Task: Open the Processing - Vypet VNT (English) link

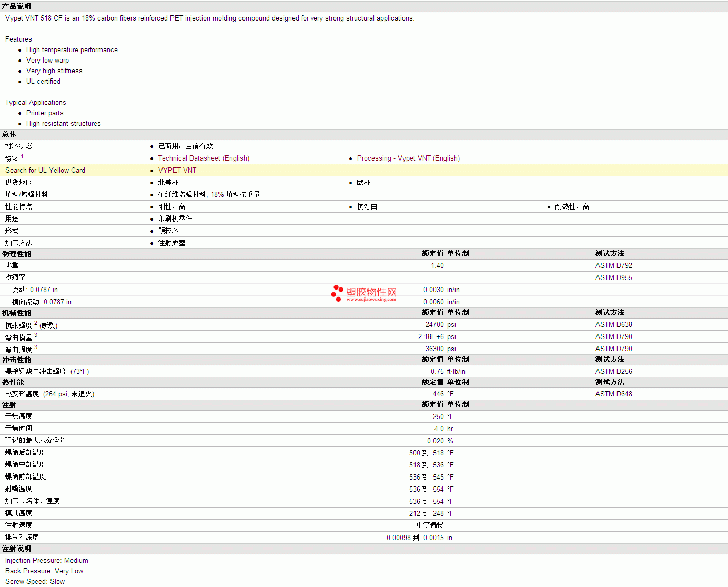Action: (x=408, y=158)
